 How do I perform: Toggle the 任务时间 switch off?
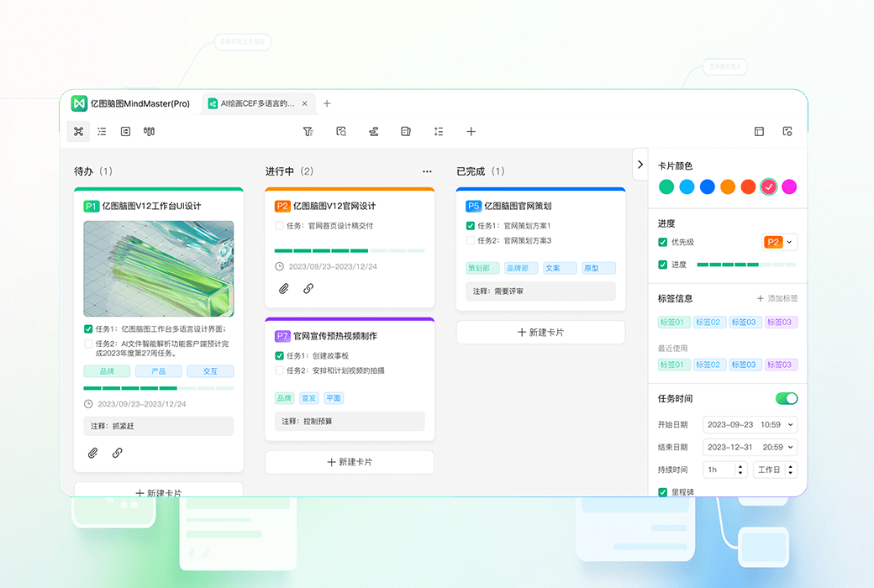(x=786, y=398)
